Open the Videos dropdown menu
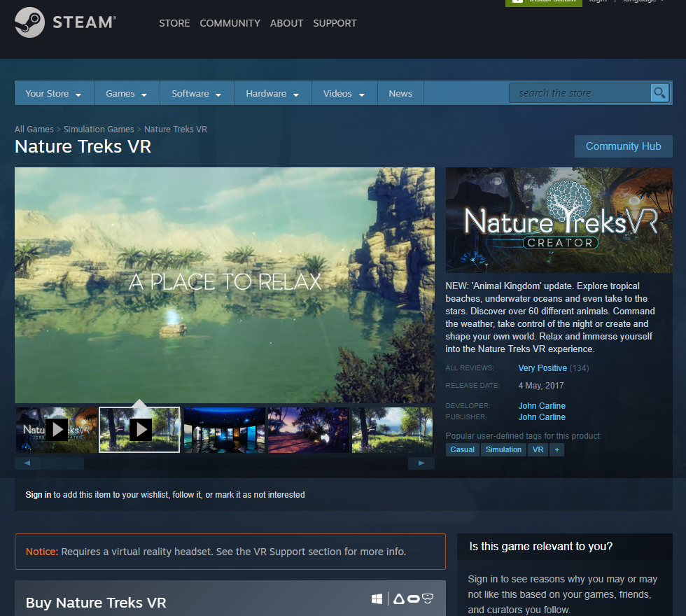Viewport: 686px width, 616px height. (344, 93)
